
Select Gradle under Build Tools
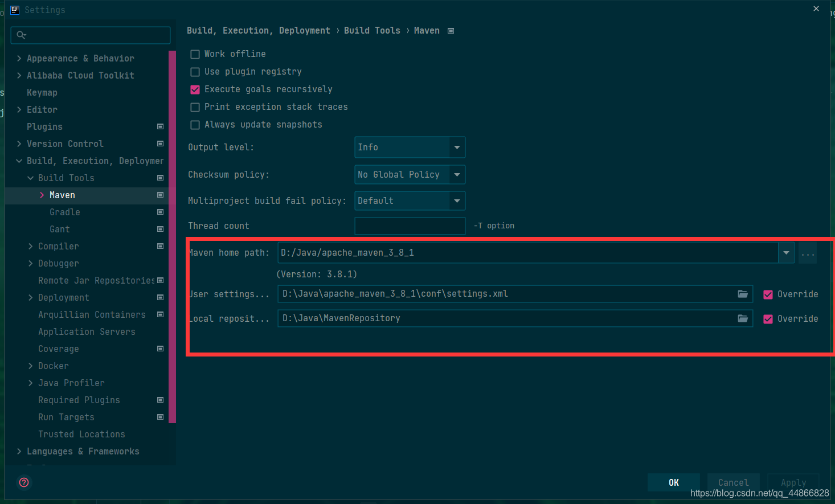[65, 212]
